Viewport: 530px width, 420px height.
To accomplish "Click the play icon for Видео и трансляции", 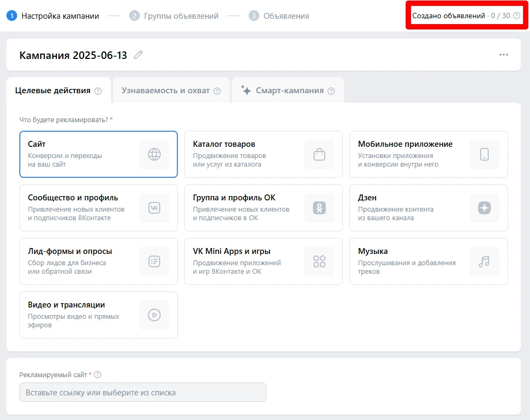I will point(154,315).
